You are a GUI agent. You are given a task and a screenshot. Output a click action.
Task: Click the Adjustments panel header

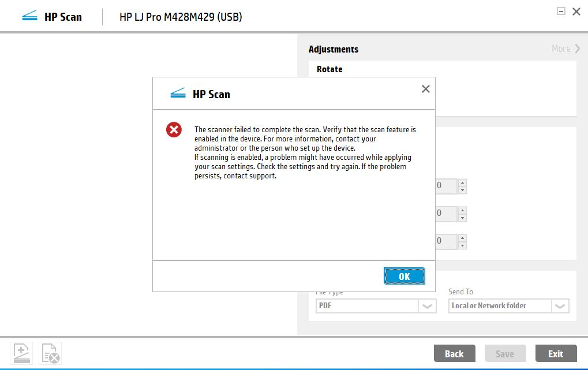pyautogui.click(x=333, y=49)
